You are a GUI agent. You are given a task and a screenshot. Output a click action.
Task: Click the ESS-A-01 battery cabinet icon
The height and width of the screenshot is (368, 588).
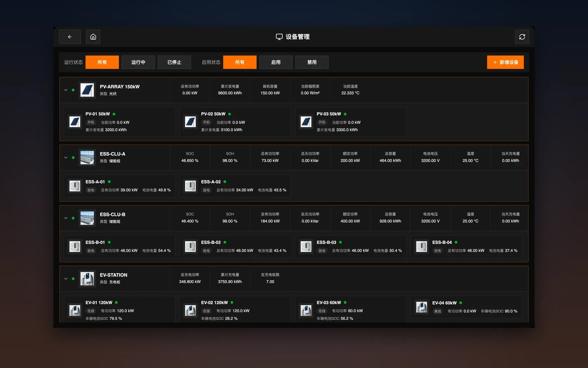(x=75, y=186)
